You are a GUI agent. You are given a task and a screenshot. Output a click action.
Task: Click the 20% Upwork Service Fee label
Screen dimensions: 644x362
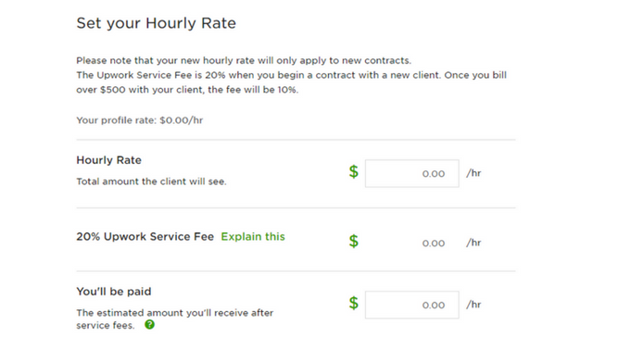(x=145, y=237)
